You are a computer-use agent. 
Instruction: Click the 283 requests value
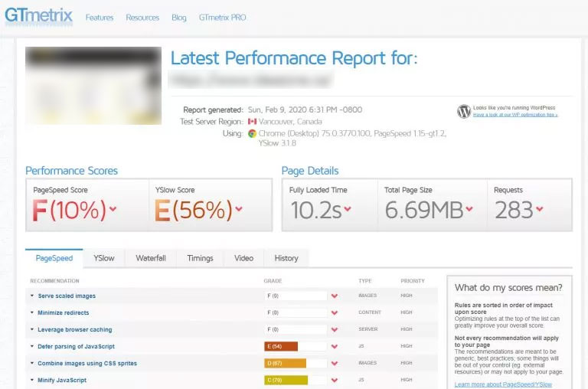click(x=514, y=210)
